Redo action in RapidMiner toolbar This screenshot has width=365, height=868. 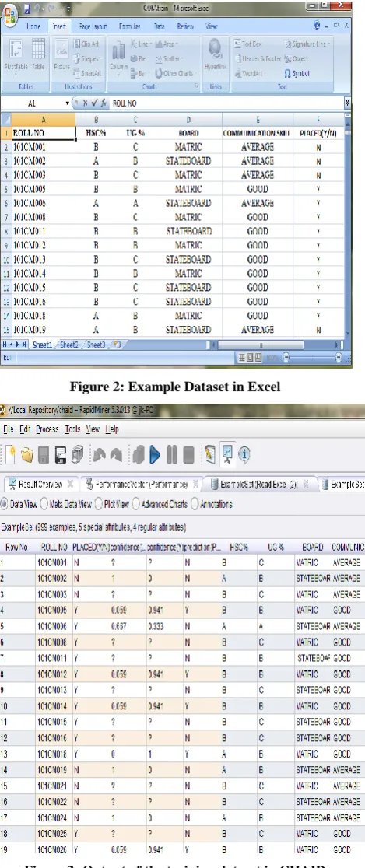click(x=114, y=455)
